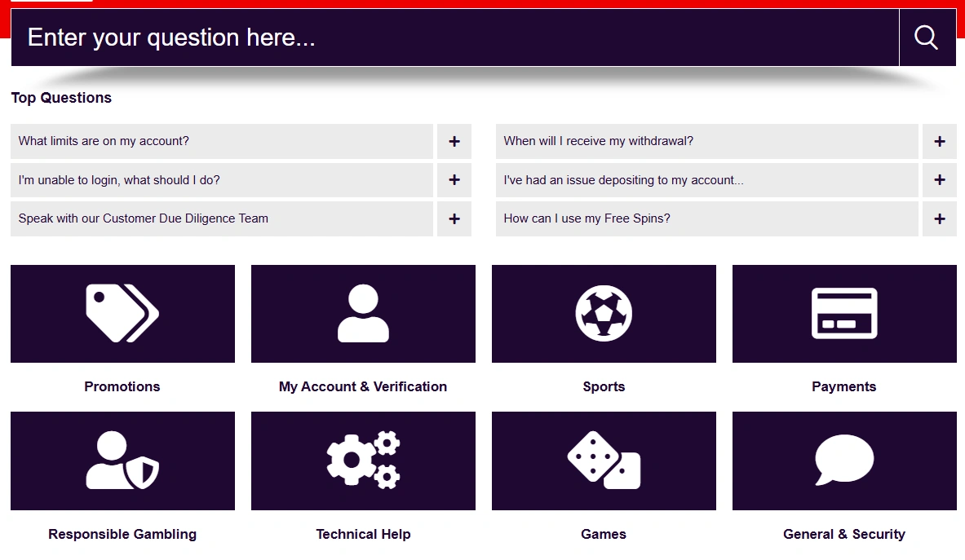The width and height of the screenshot is (965, 560).
Task: Expand the withdrawal timing question
Action: (x=939, y=141)
